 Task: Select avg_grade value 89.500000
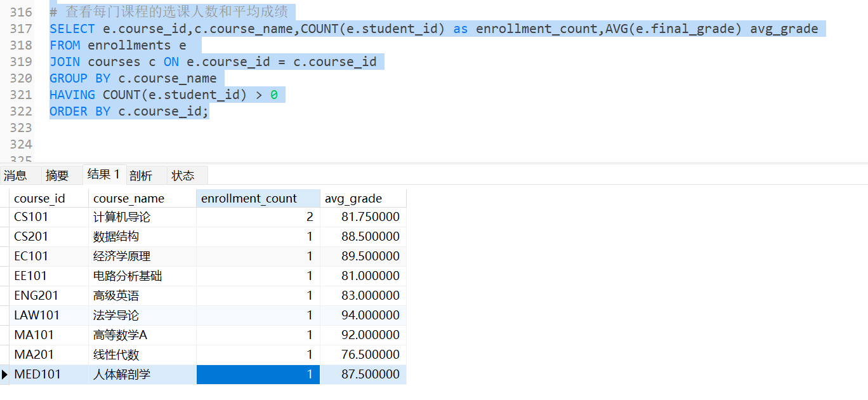coord(363,257)
